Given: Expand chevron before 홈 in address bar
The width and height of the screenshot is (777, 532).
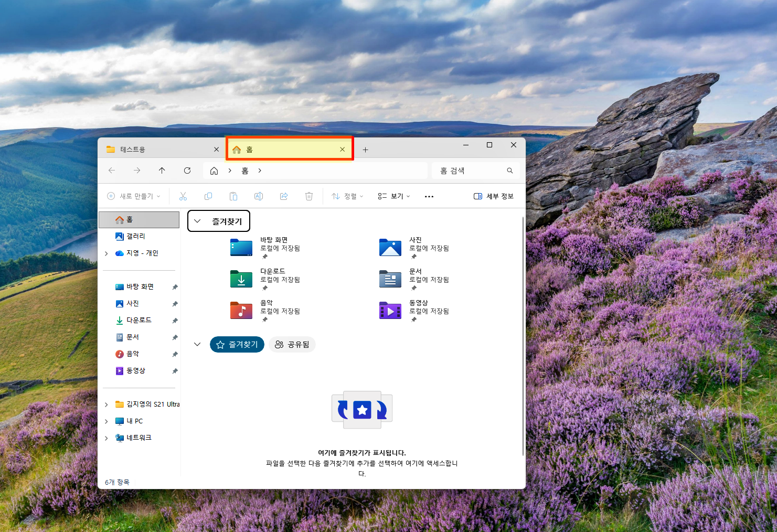Looking at the screenshot, I should [x=230, y=171].
